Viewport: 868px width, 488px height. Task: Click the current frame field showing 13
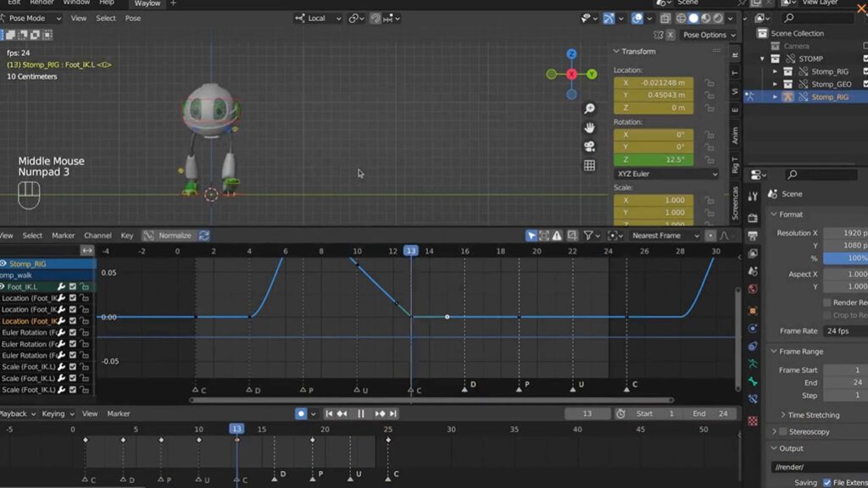click(587, 413)
